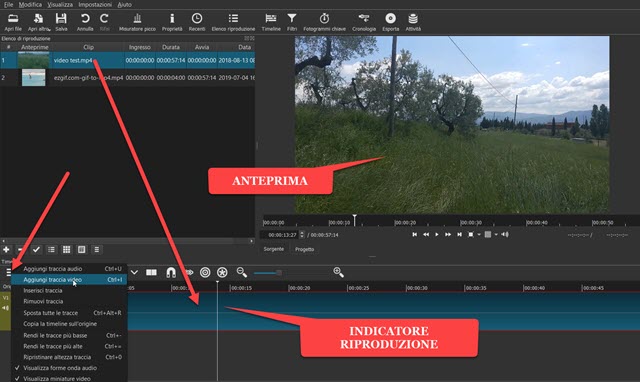Click the player play button

[x=437, y=234]
